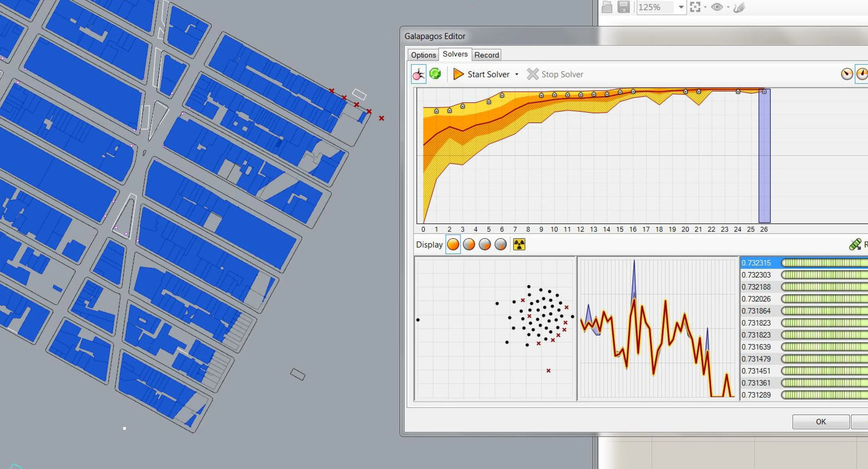
Task: Select the mostly grey Display mode circle
Action: pos(501,245)
